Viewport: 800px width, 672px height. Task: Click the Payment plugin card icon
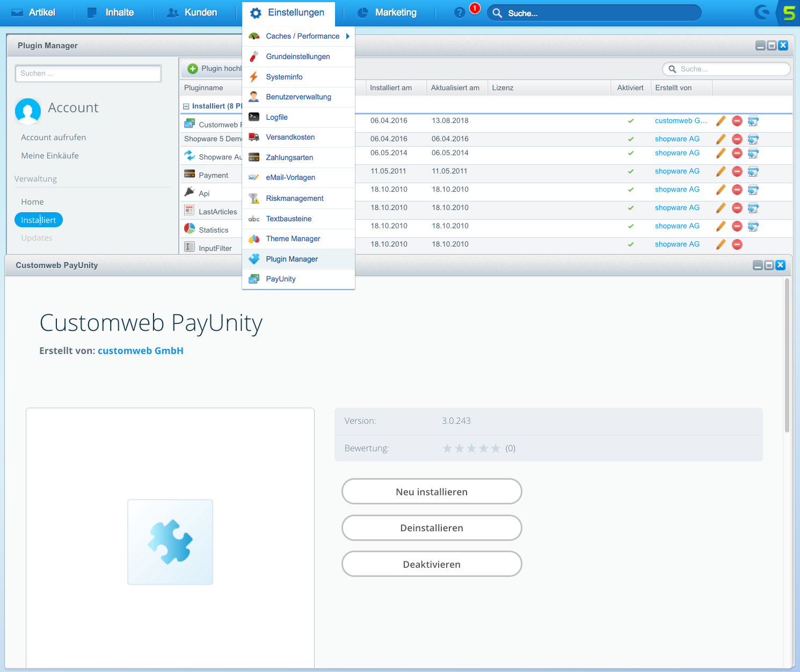click(190, 174)
